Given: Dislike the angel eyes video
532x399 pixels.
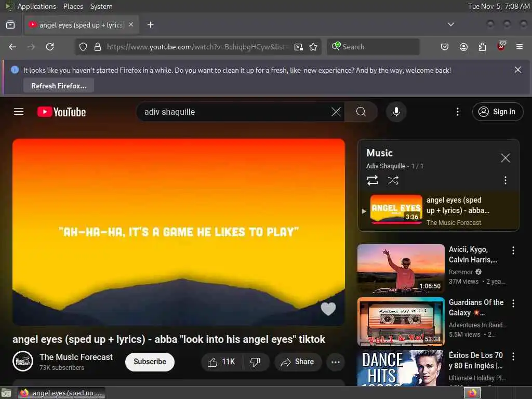Looking at the screenshot, I should click(x=255, y=362).
